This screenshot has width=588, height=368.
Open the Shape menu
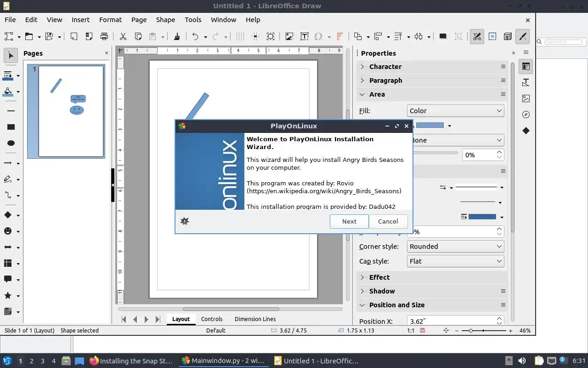point(165,20)
